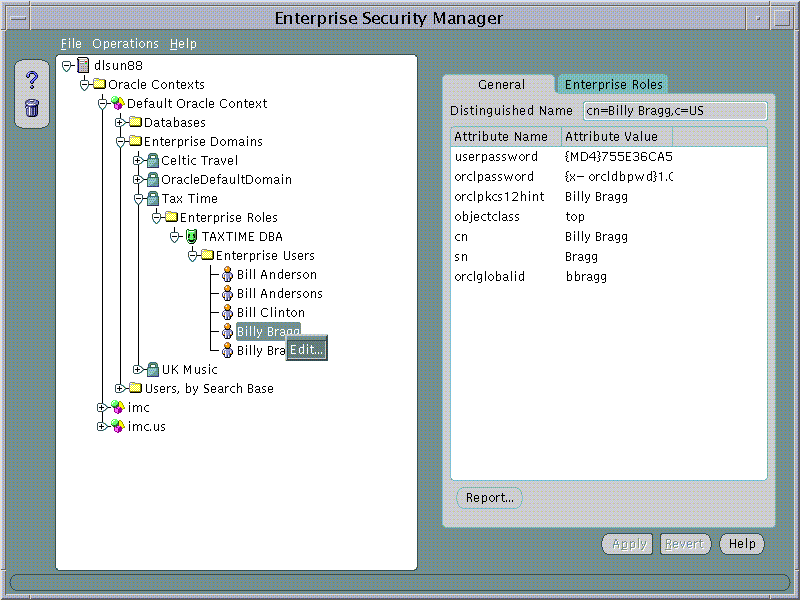Select the objectclass attribute row

(x=609, y=216)
